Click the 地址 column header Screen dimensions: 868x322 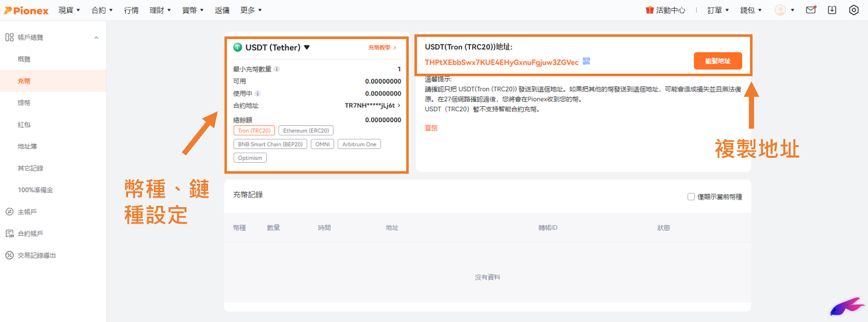392,228
